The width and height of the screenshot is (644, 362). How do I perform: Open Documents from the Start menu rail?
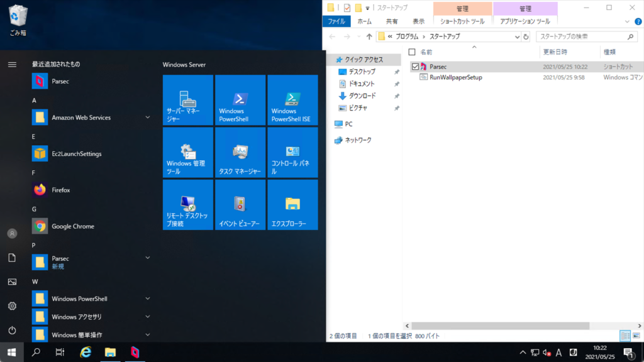point(12,258)
